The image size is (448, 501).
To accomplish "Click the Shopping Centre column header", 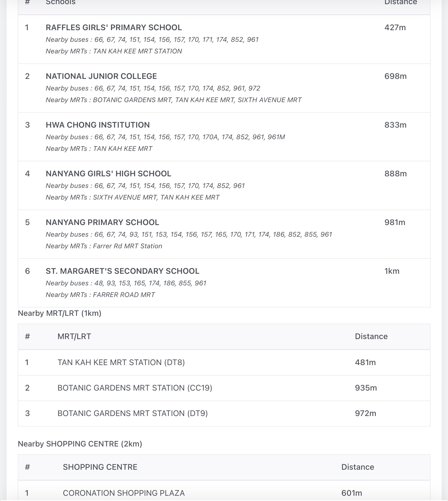I will [x=100, y=467].
